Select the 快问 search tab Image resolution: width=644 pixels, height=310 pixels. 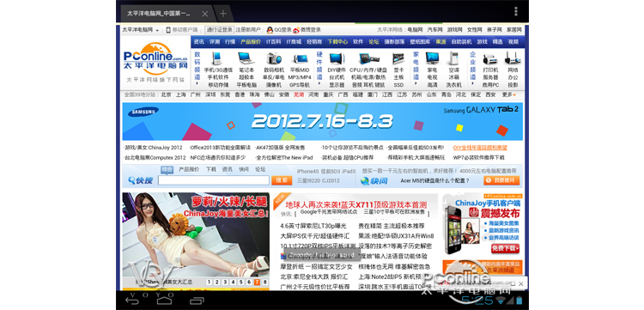click(244, 169)
